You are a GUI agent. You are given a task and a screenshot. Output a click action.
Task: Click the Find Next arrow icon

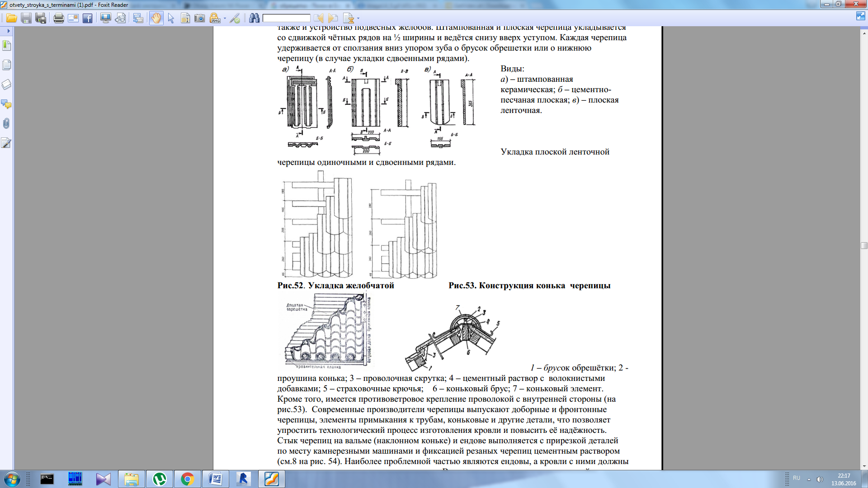(333, 18)
